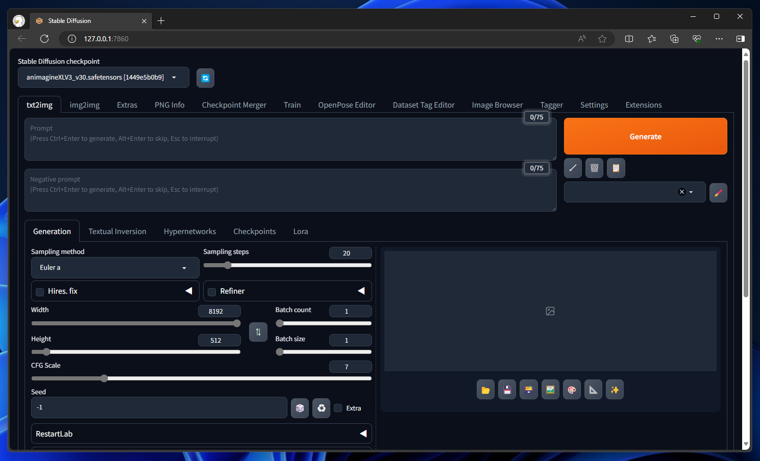
Task: Click the Width slider handle
Action: (x=237, y=323)
